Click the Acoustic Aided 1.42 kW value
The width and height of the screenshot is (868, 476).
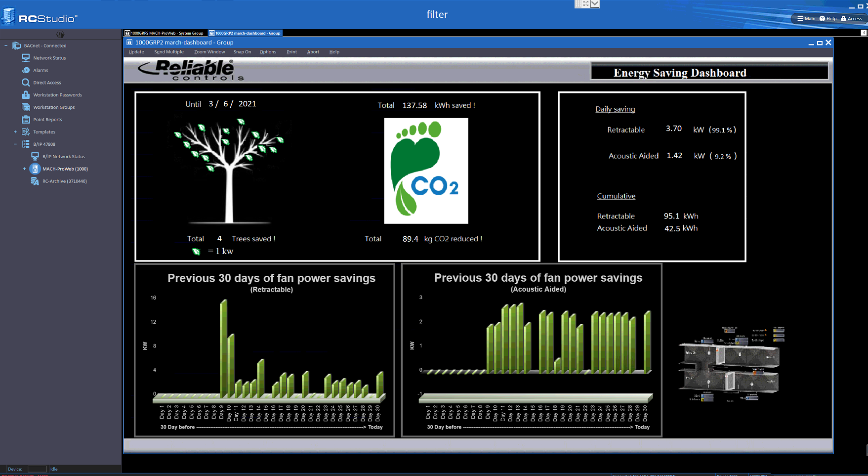[x=674, y=155]
